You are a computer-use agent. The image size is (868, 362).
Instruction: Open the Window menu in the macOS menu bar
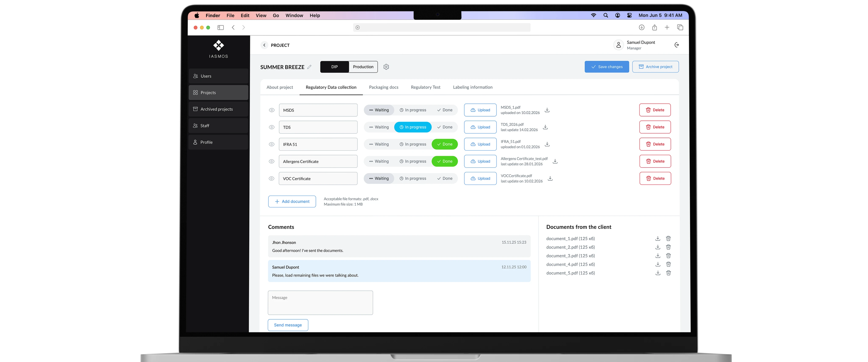coord(294,15)
